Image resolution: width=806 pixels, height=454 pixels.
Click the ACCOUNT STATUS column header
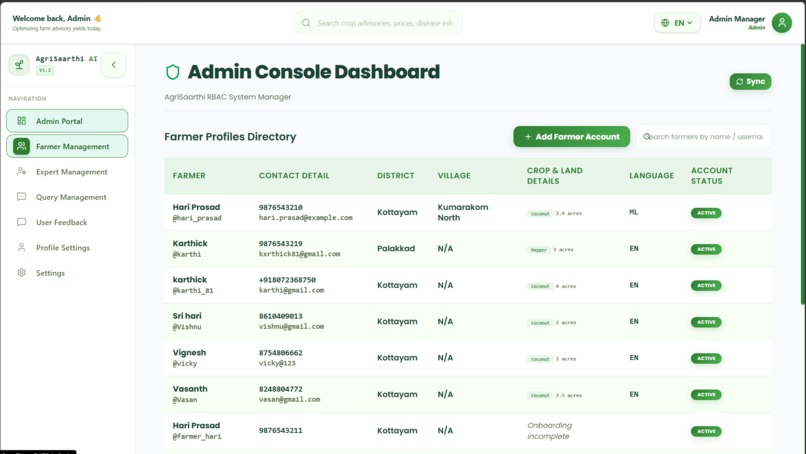(x=711, y=175)
